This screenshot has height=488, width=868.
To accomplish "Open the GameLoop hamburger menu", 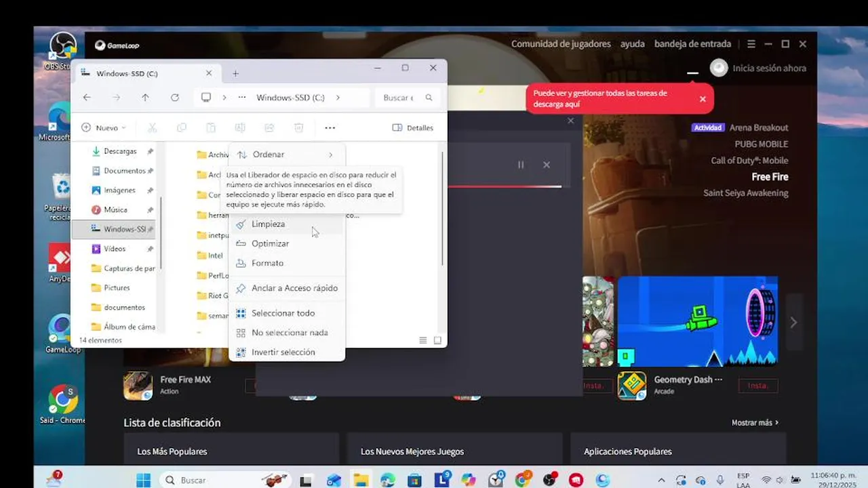I will (x=751, y=44).
